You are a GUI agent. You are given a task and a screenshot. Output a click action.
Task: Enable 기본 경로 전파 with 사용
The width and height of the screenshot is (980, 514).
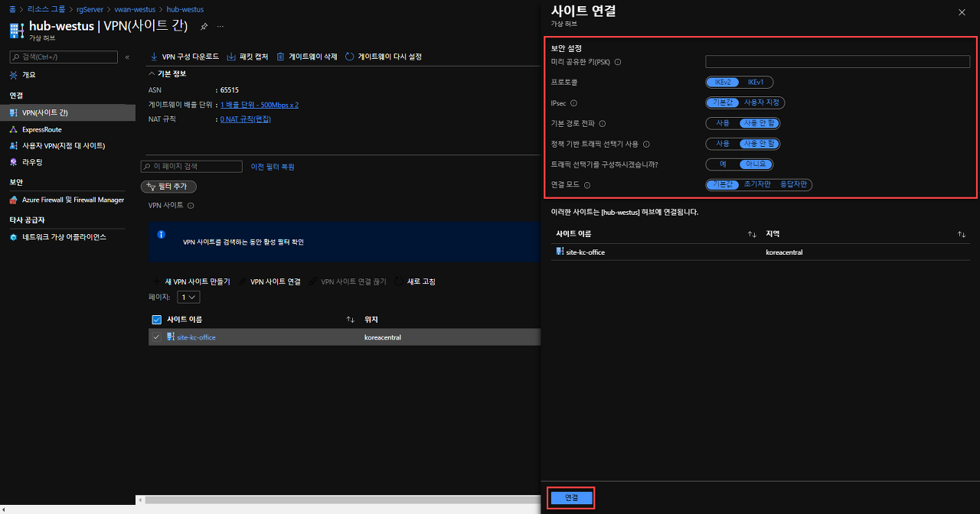[x=723, y=123]
